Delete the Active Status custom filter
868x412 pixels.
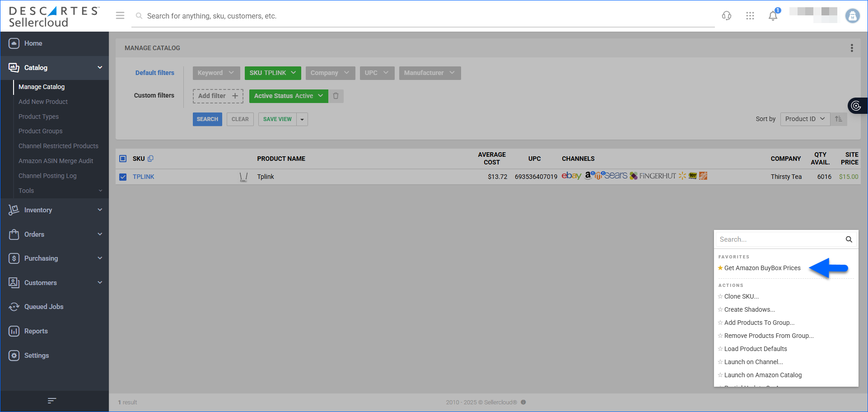click(x=336, y=96)
